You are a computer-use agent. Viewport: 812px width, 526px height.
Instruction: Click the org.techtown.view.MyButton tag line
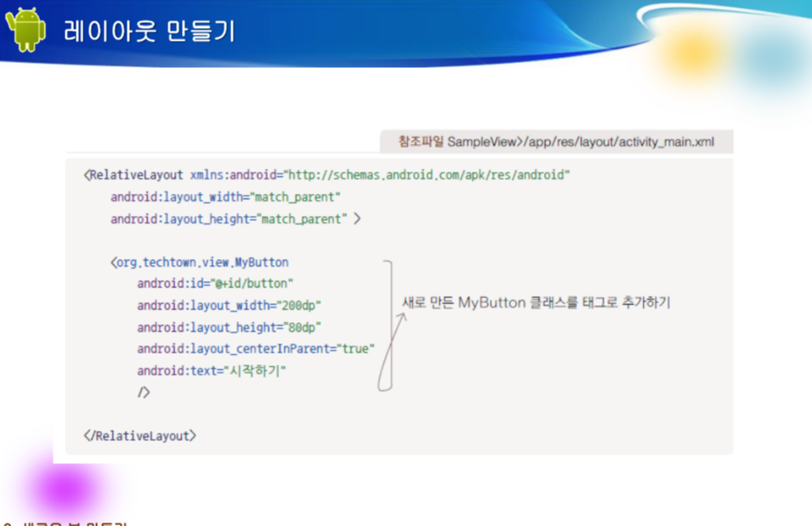(199, 263)
